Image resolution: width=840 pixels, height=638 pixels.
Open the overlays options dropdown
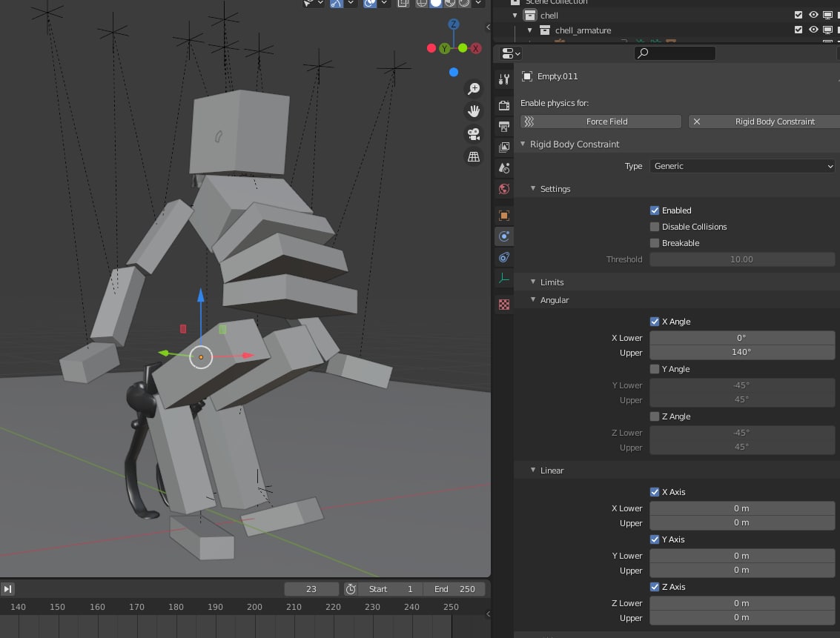384,3
